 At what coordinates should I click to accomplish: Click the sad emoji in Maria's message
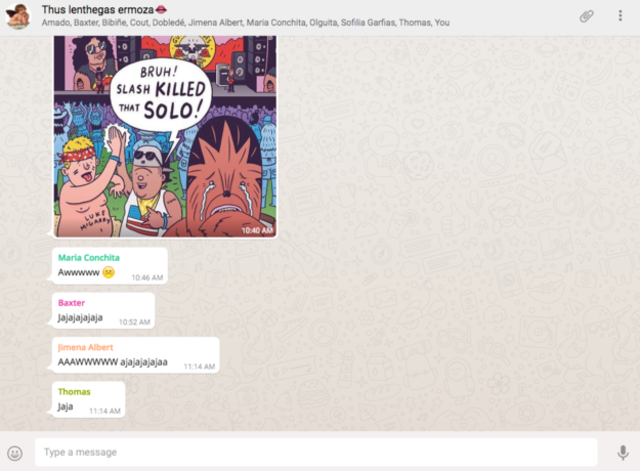(109, 272)
